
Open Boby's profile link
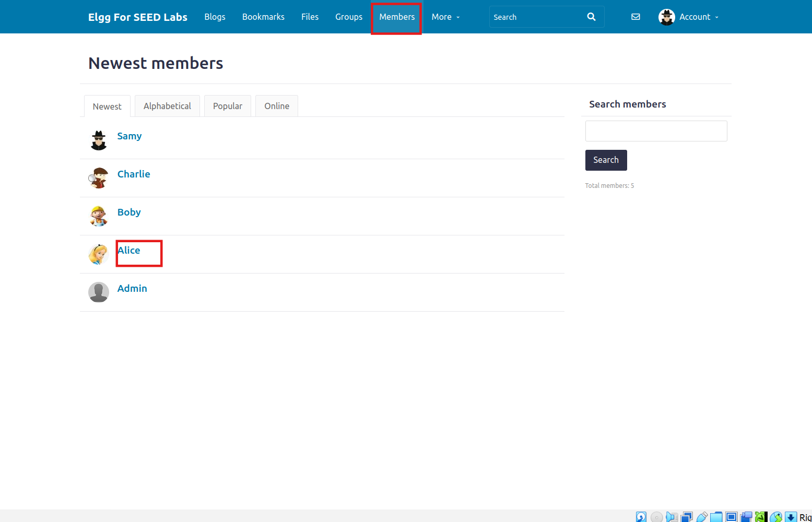(x=129, y=212)
